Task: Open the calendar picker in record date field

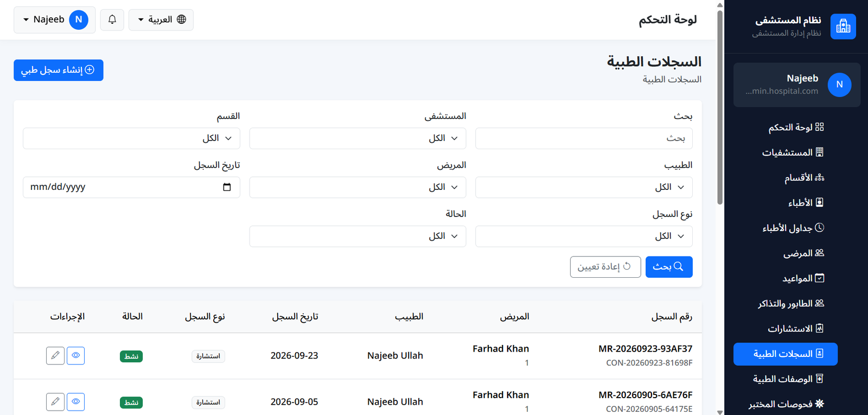Action: (227, 187)
